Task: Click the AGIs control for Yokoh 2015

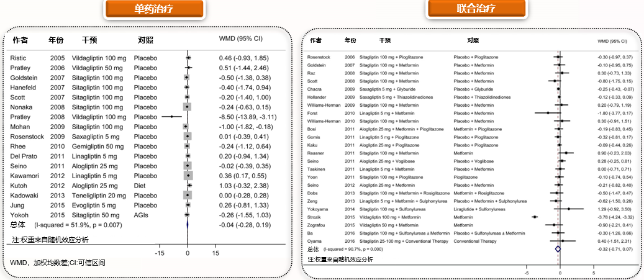Action: pyautogui.click(x=143, y=214)
